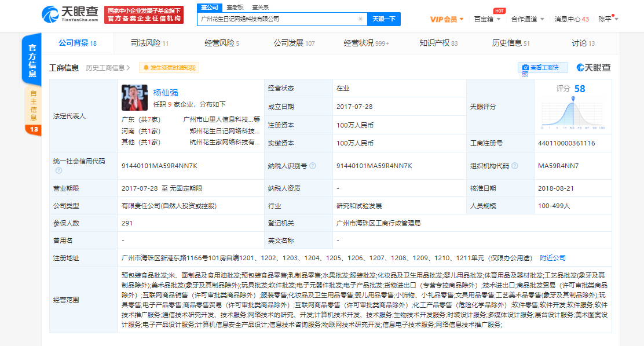The width and height of the screenshot is (644, 346).
Task: Click the help icon next to 纳税人识别号
Action: tap(313, 166)
